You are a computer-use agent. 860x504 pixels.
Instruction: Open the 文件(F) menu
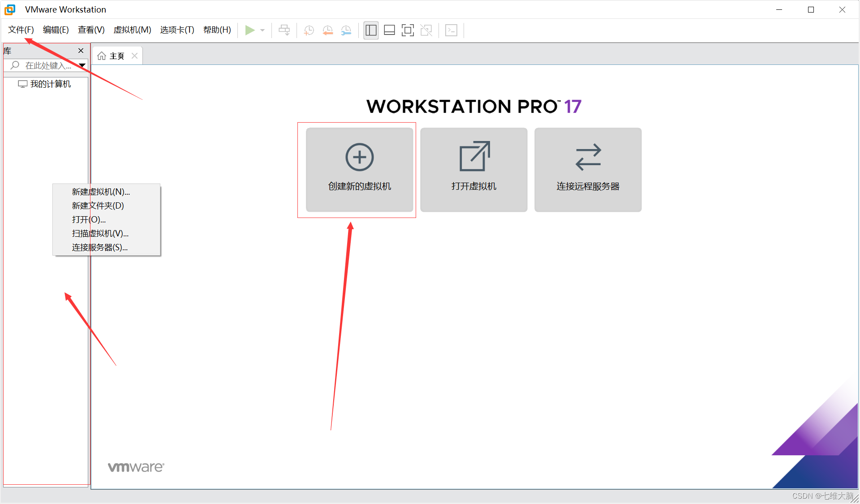coord(21,30)
